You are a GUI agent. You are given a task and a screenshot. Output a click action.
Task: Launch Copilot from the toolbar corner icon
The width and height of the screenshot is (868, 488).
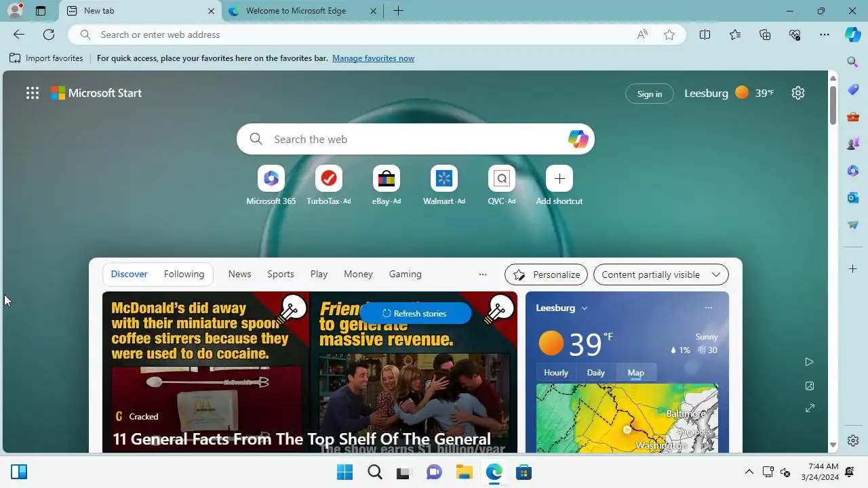pyautogui.click(x=853, y=35)
